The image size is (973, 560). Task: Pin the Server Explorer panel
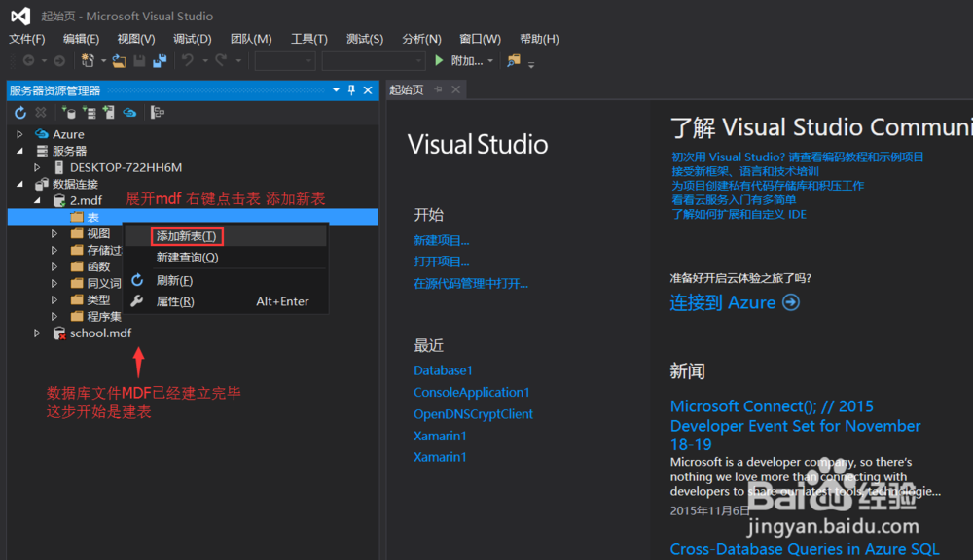[351, 90]
